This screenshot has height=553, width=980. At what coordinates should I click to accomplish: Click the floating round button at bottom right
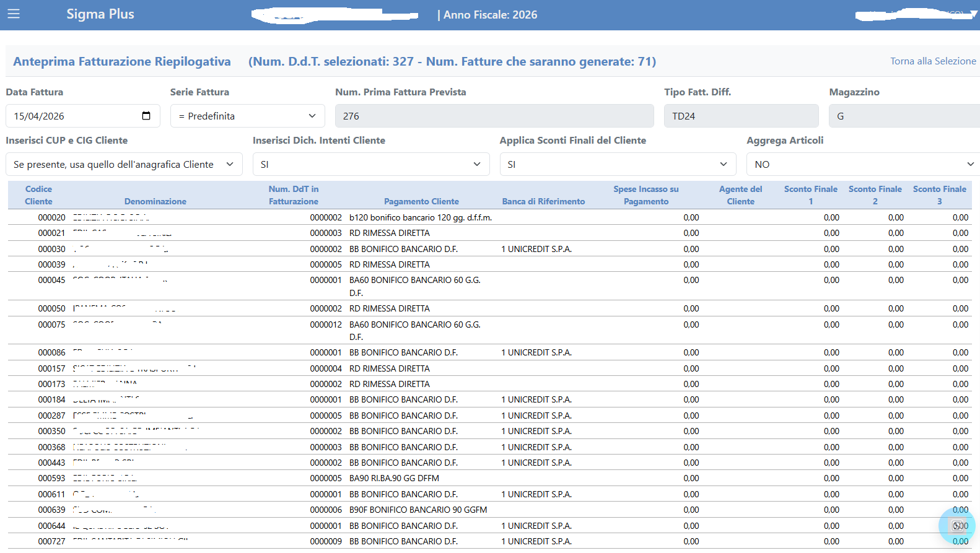[956, 526]
